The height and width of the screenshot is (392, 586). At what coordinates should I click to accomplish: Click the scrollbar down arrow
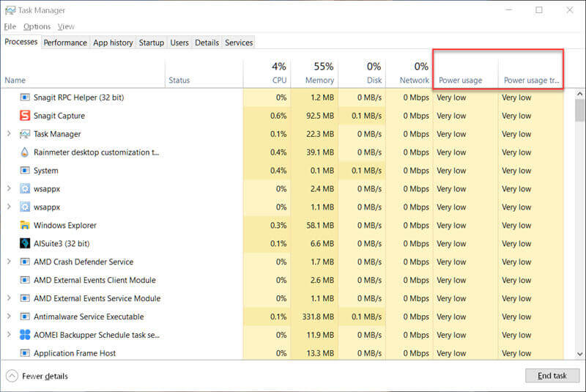coord(579,354)
